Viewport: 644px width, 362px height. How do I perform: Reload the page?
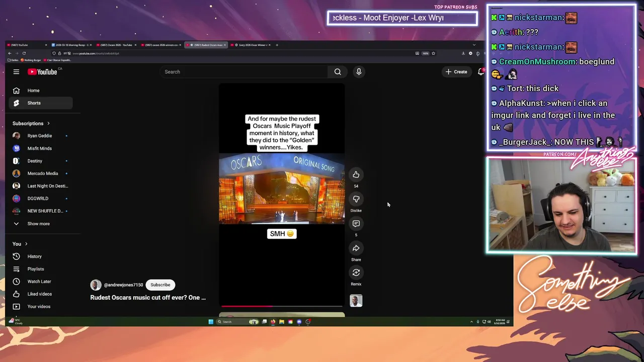tap(24, 53)
